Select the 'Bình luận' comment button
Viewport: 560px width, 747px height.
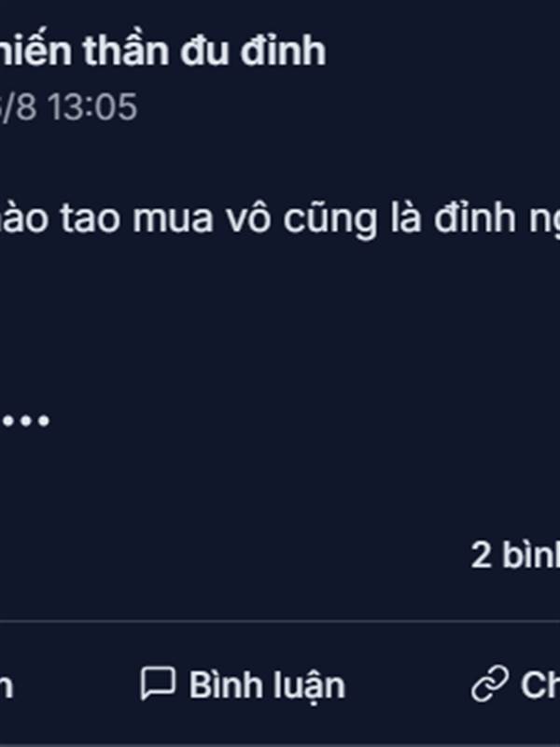click(243, 684)
